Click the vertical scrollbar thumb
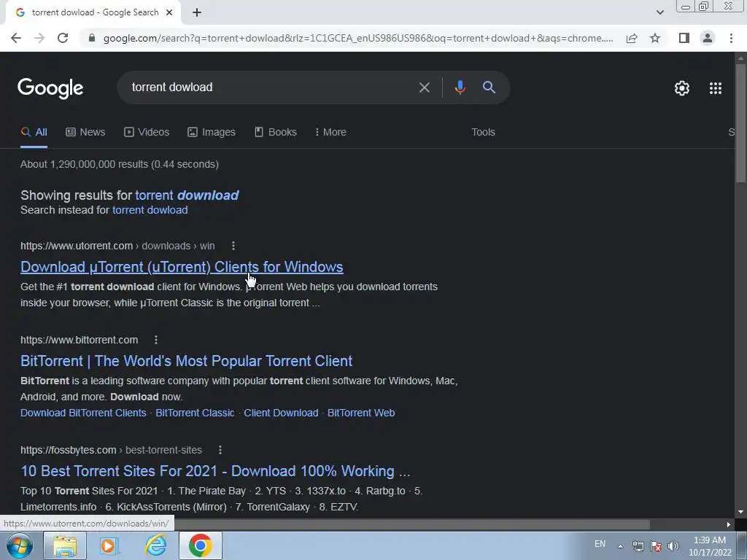Image resolution: width=747 pixels, height=560 pixels. coord(740,122)
